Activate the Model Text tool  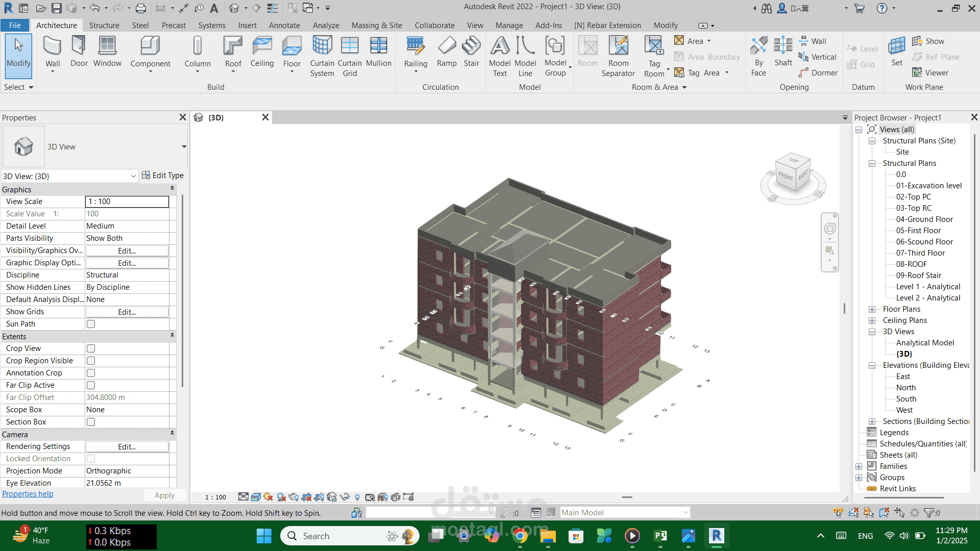click(500, 56)
